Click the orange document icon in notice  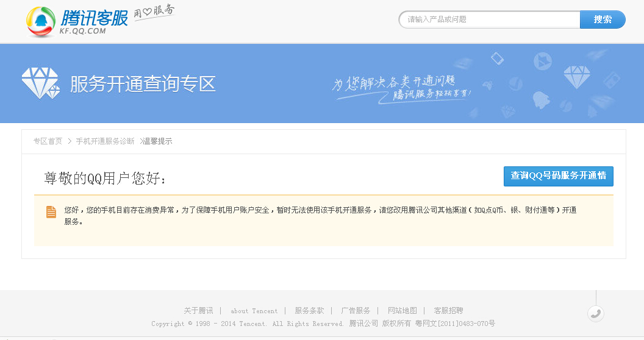click(x=51, y=211)
